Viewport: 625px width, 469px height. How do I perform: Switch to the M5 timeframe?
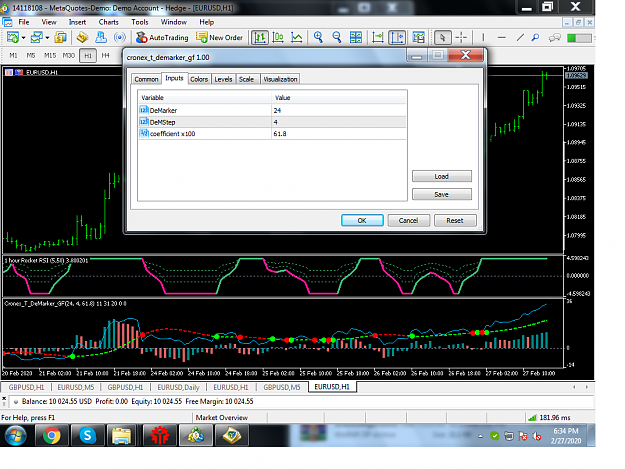point(31,55)
